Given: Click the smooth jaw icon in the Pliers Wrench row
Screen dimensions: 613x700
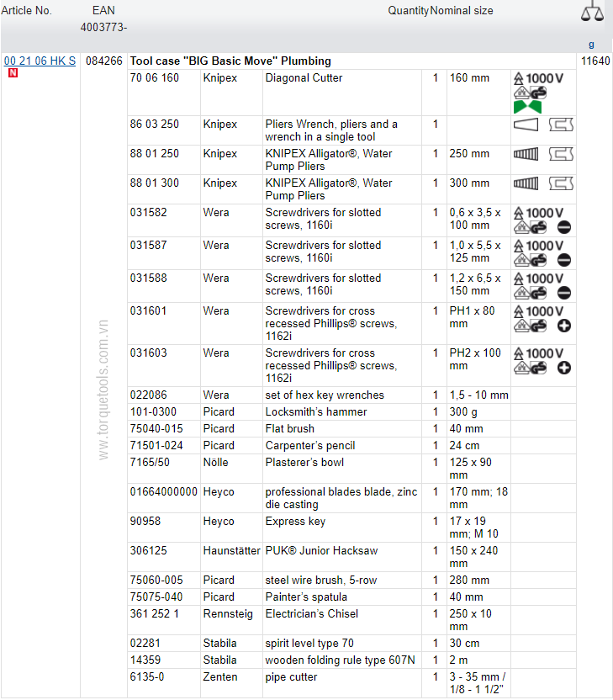Looking at the screenshot, I should [526, 125].
